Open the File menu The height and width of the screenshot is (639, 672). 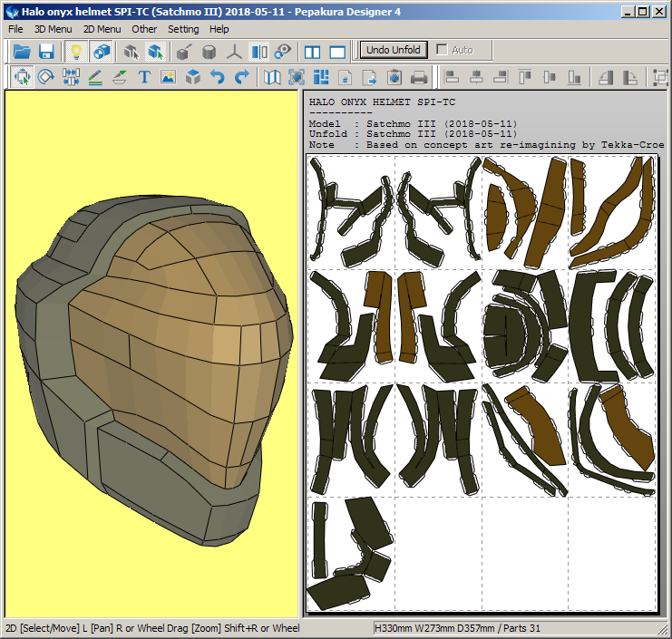click(15, 29)
